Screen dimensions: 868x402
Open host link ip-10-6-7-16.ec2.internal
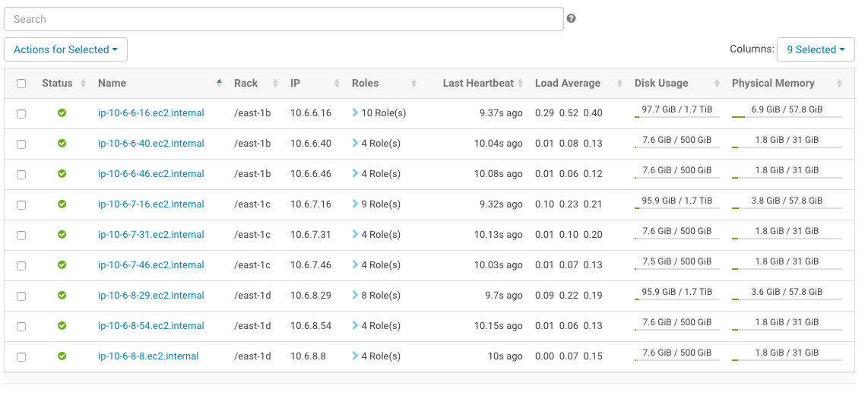pyautogui.click(x=151, y=204)
